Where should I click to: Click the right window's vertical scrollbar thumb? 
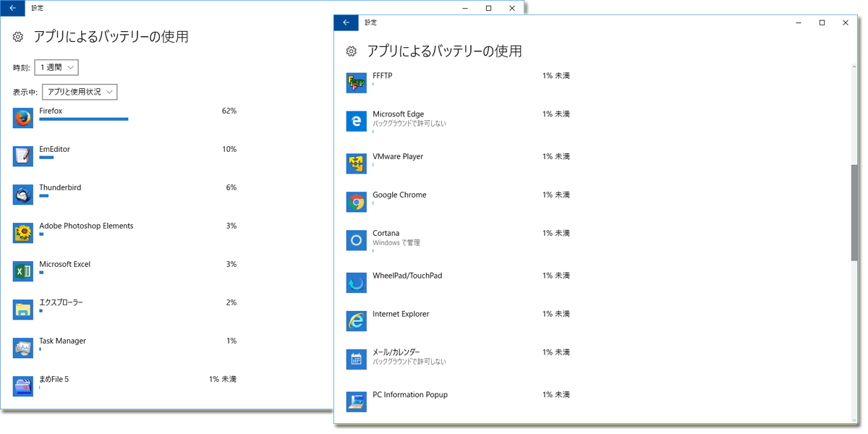tap(854, 212)
